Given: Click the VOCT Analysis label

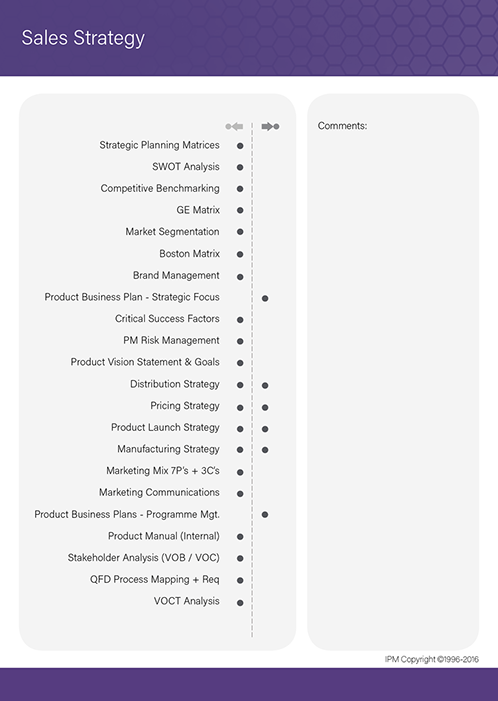Looking at the screenshot, I should pos(187,601).
